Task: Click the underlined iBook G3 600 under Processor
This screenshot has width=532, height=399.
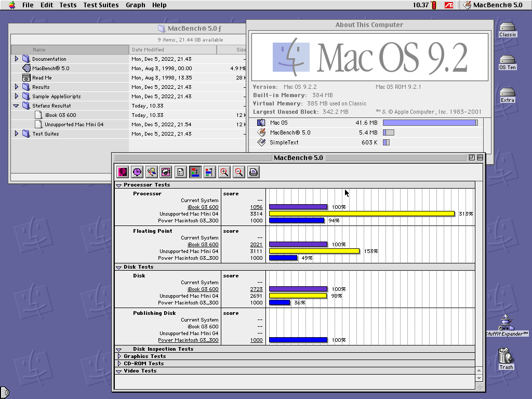Action: coord(203,207)
